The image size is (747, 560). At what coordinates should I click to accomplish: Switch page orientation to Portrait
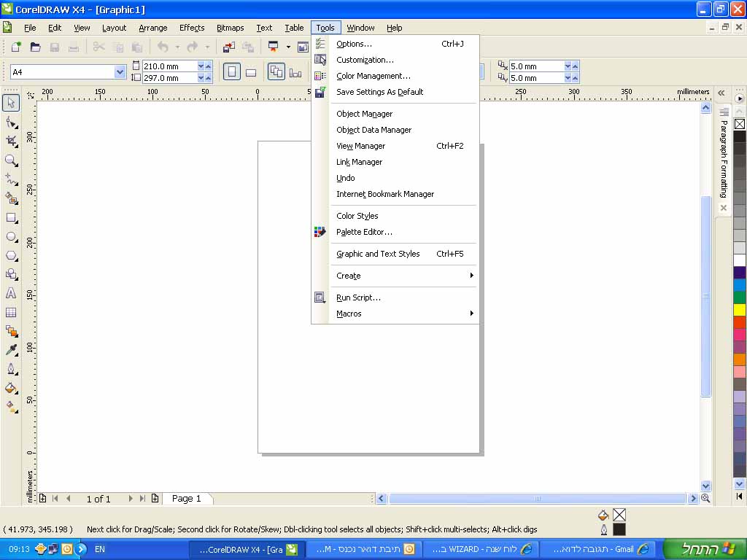231,72
